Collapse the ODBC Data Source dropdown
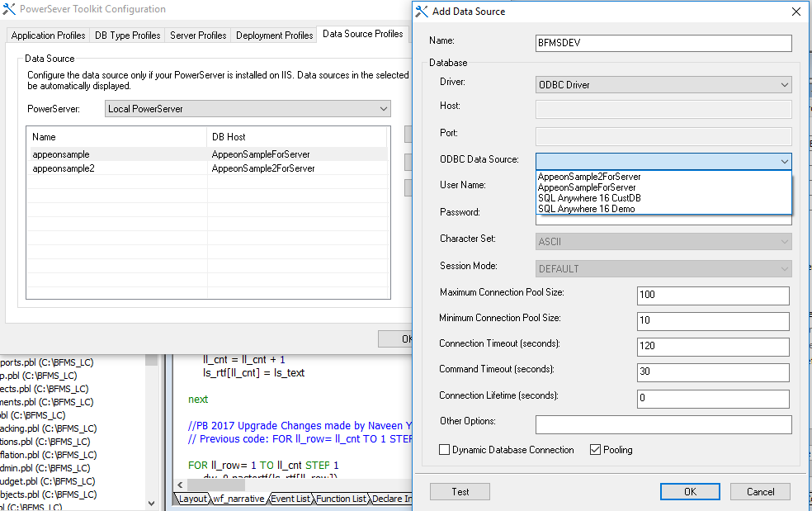The height and width of the screenshot is (511, 812). (783, 161)
